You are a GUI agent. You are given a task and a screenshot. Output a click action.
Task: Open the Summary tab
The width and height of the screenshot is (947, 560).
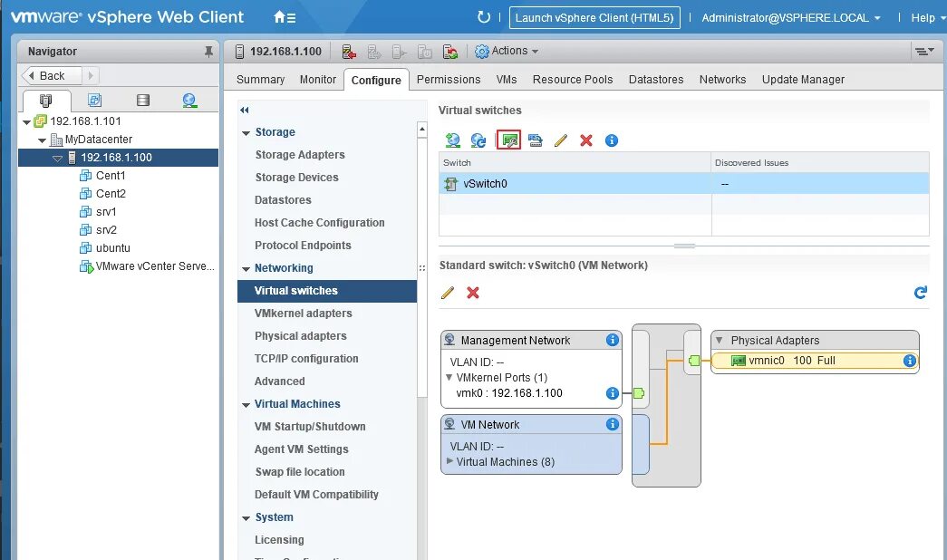(260, 80)
